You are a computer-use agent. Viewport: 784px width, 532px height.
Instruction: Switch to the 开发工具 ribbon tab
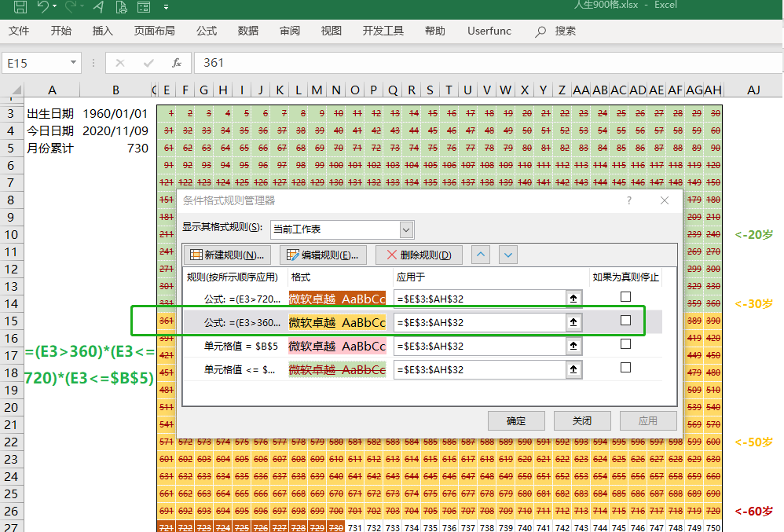[x=383, y=31]
